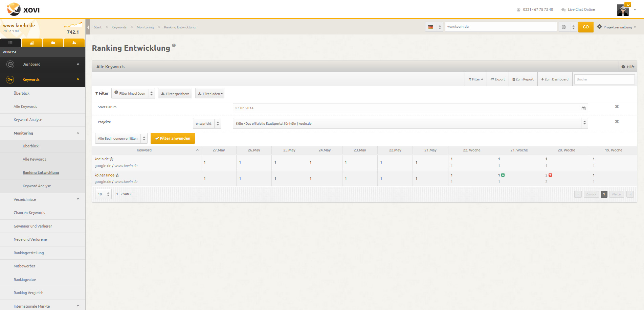Toggle the Filter panel in the toolbar

[x=476, y=79]
